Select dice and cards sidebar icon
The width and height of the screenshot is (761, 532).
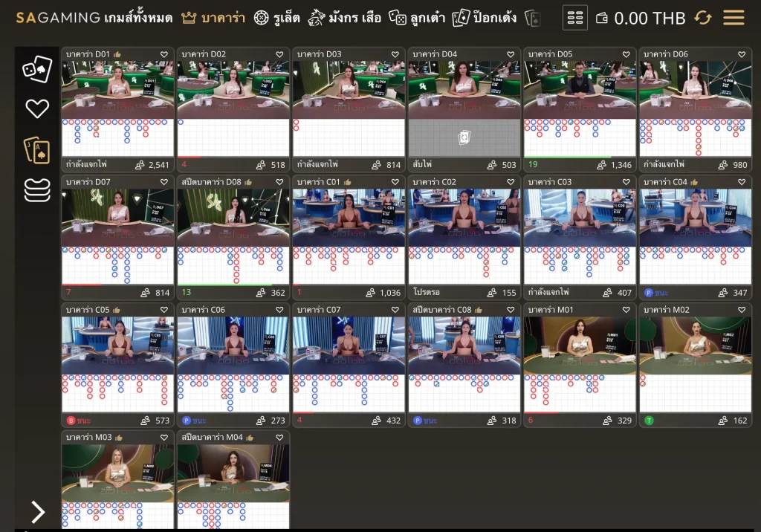(37, 69)
